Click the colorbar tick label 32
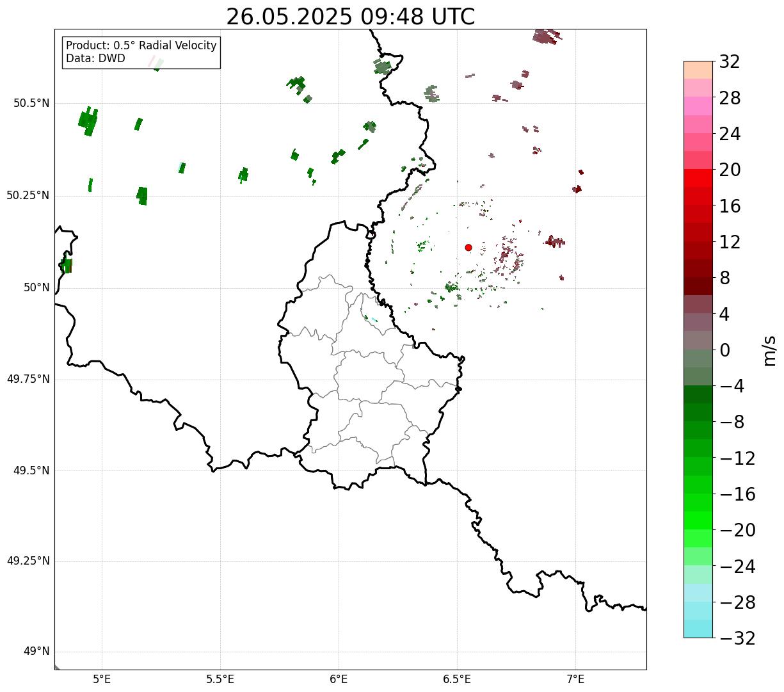The width and height of the screenshot is (784, 692). coord(730,61)
